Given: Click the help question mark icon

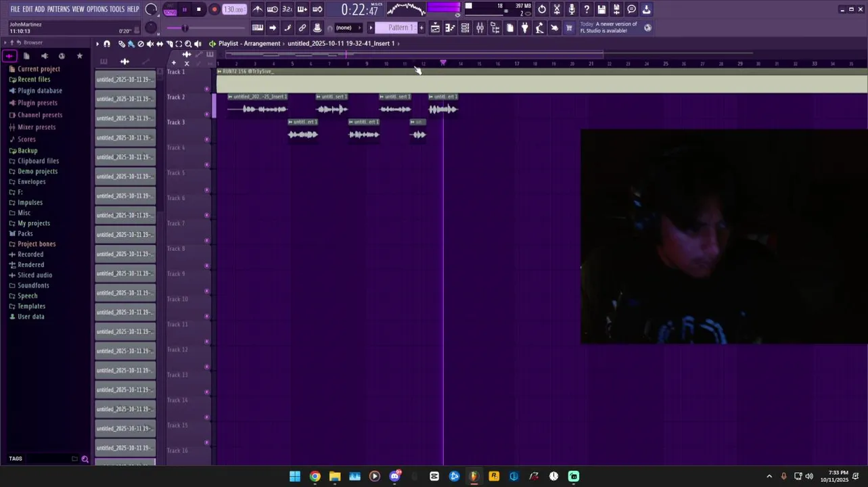Looking at the screenshot, I should (587, 9).
